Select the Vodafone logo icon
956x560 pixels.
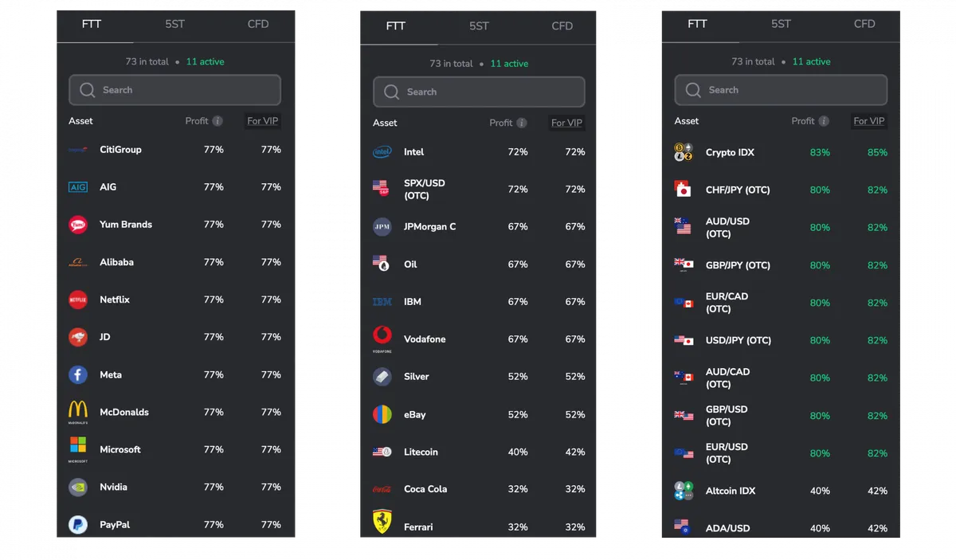(x=382, y=338)
